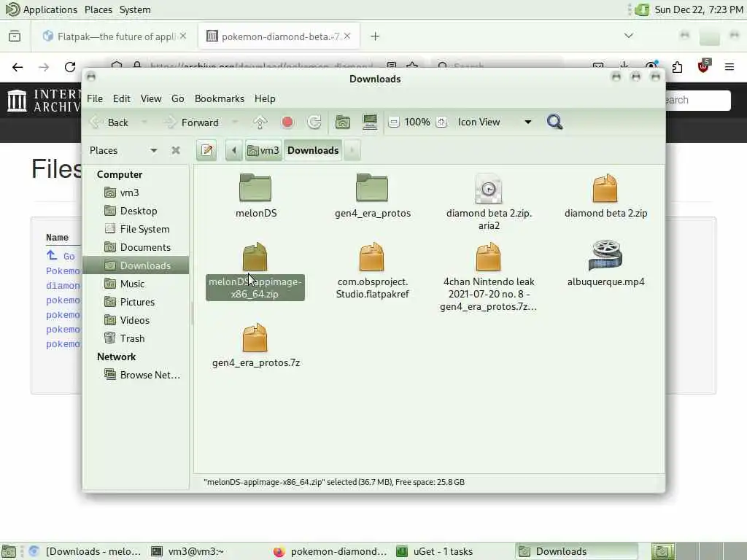This screenshot has height=560, width=747.
Task: Click Downloads path bar button
Action: tap(313, 150)
